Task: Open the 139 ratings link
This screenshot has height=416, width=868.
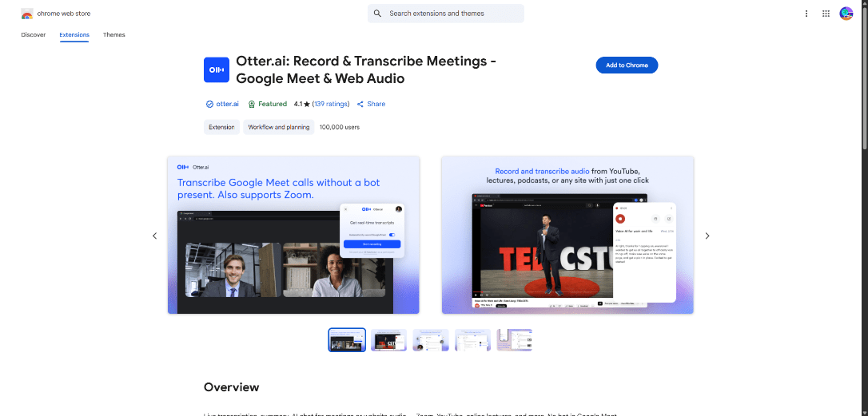Action: [331, 104]
